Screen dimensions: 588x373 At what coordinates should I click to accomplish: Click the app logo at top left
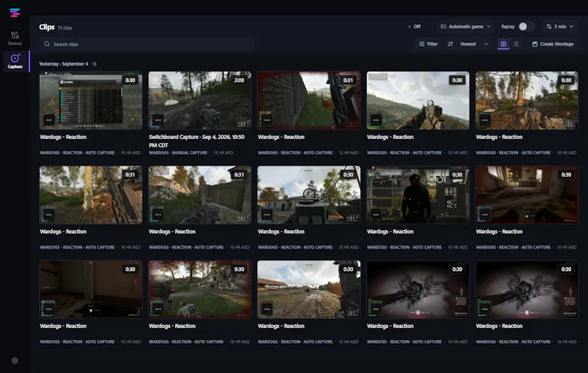click(15, 13)
